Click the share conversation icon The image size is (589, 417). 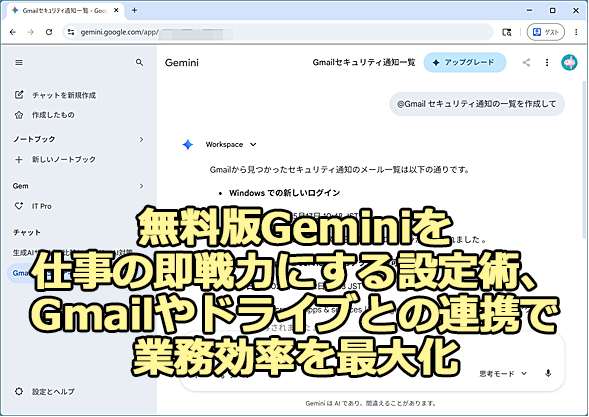(526, 62)
